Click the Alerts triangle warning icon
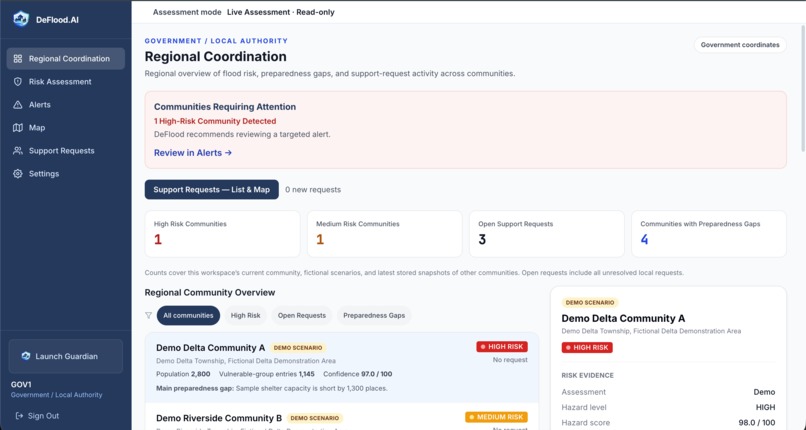Image resolution: width=806 pixels, height=430 pixels. (17, 105)
